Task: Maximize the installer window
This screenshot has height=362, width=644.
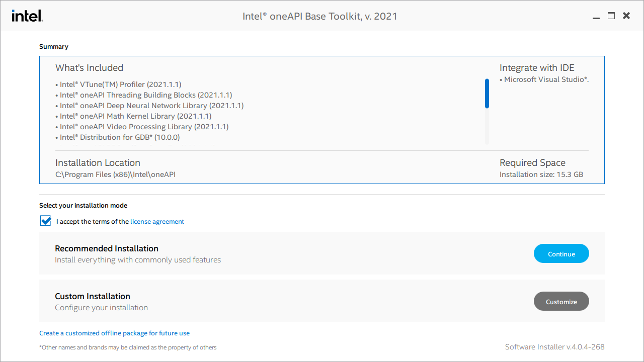Action: pyautogui.click(x=611, y=16)
